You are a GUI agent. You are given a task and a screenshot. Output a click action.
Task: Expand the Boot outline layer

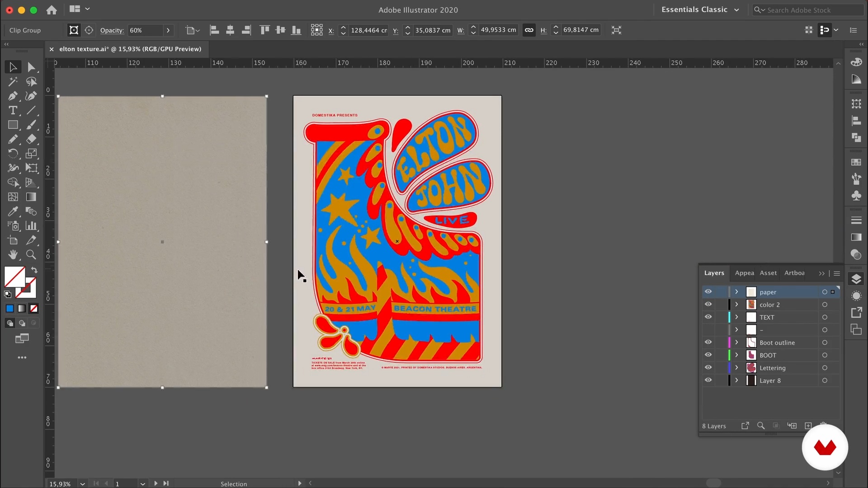pyautogui.click(x=736, y=343)
